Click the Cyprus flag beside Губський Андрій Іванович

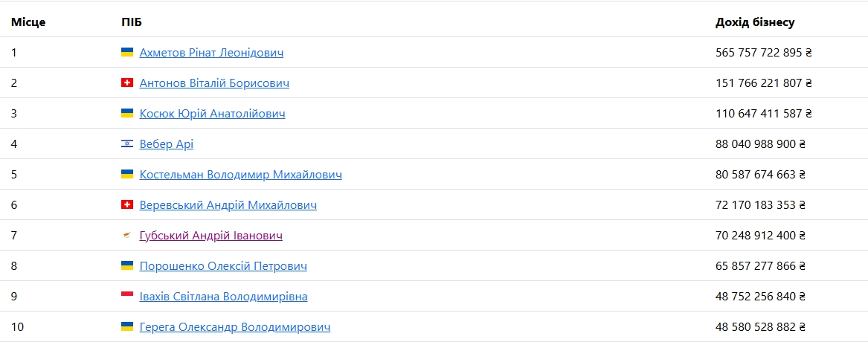click(x=127, y=236)
